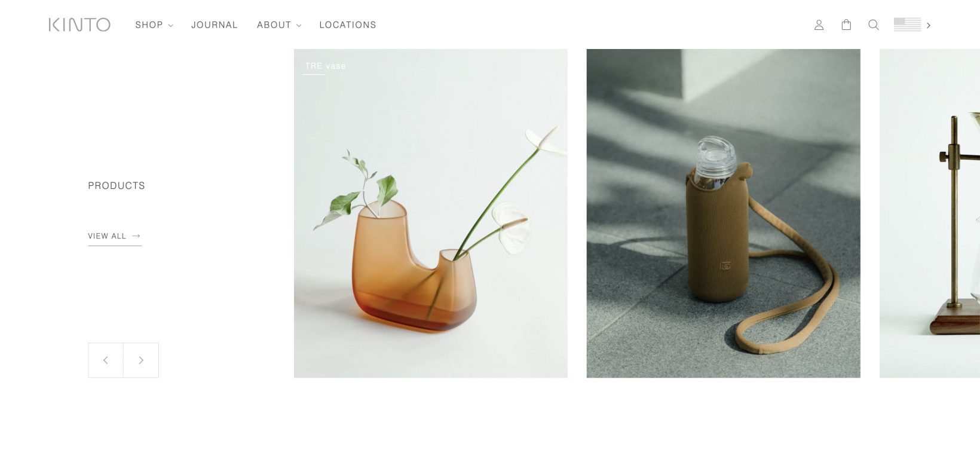Click the search magnifier icon
The height and width of the screenshot is (462, 980).
pos(874,25)
